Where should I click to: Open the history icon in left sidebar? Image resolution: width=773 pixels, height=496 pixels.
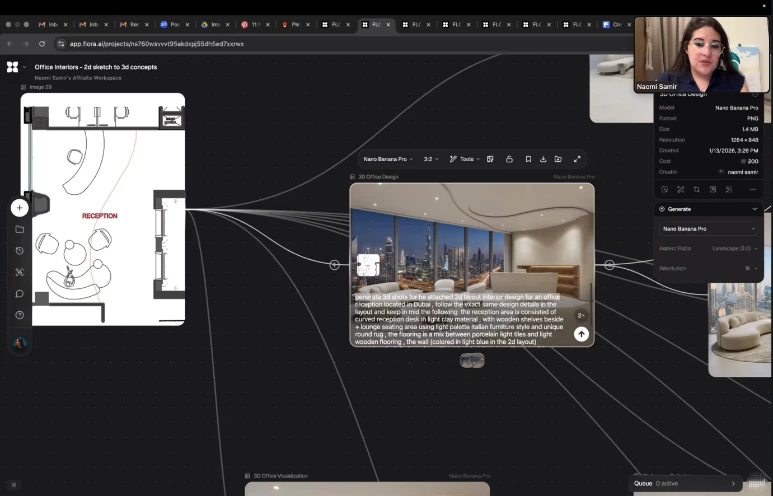point(19,251)
